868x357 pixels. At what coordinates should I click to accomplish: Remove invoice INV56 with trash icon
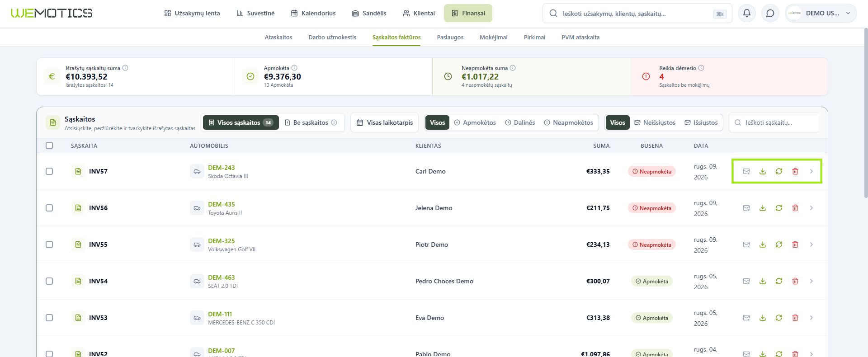[795, 208]
